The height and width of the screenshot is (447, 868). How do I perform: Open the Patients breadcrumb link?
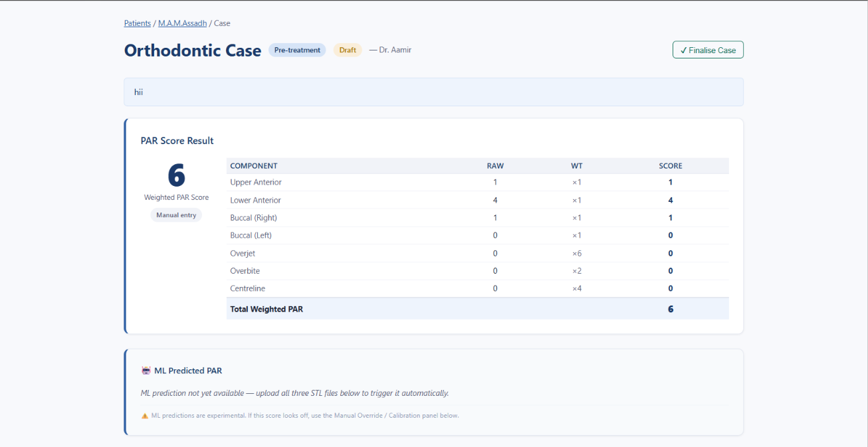click(x=138, y=23)
